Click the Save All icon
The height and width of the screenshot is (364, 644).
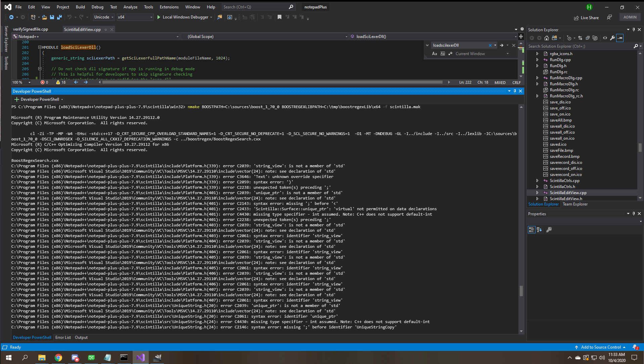[59, 17]
